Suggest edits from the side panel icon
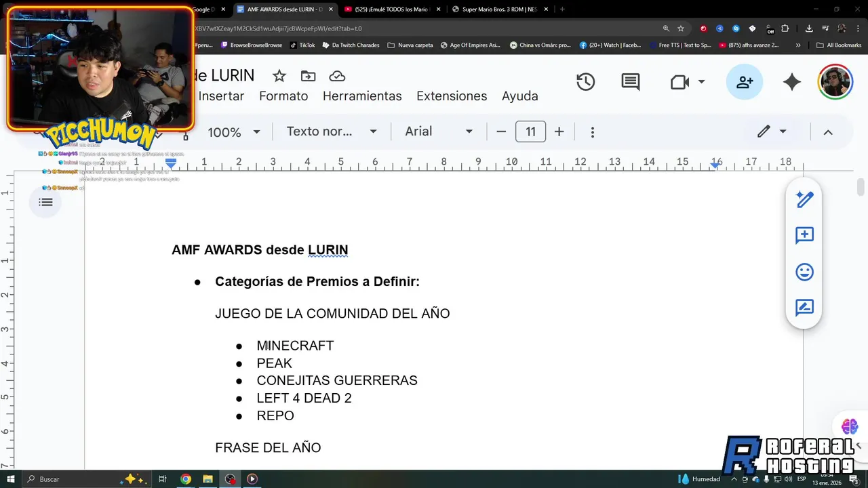 click(x=804, y=308)
